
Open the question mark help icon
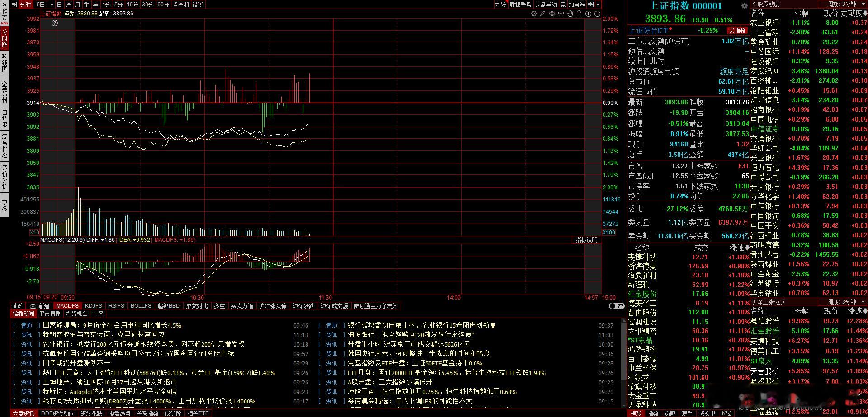55,23
